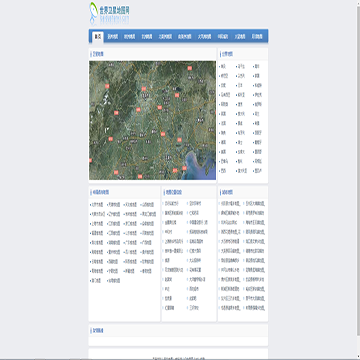Click the red road marker on the map's left edge
The width and height of the screenshot is (360, 360).
pyautogui.click(x=90, y=160)
